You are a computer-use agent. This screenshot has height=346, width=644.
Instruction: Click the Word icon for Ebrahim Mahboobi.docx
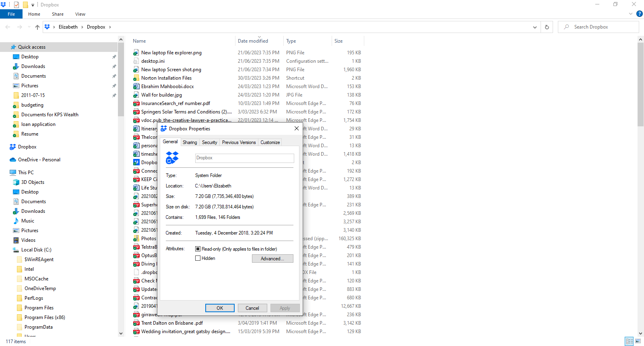click(136, 86)
